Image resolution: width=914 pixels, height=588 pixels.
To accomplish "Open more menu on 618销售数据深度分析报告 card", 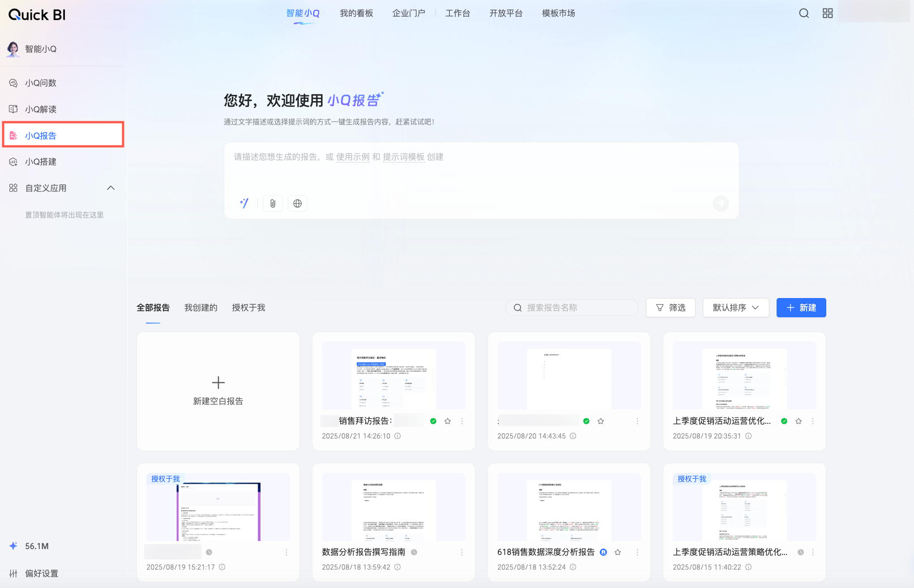I will (x=637, y=552).
